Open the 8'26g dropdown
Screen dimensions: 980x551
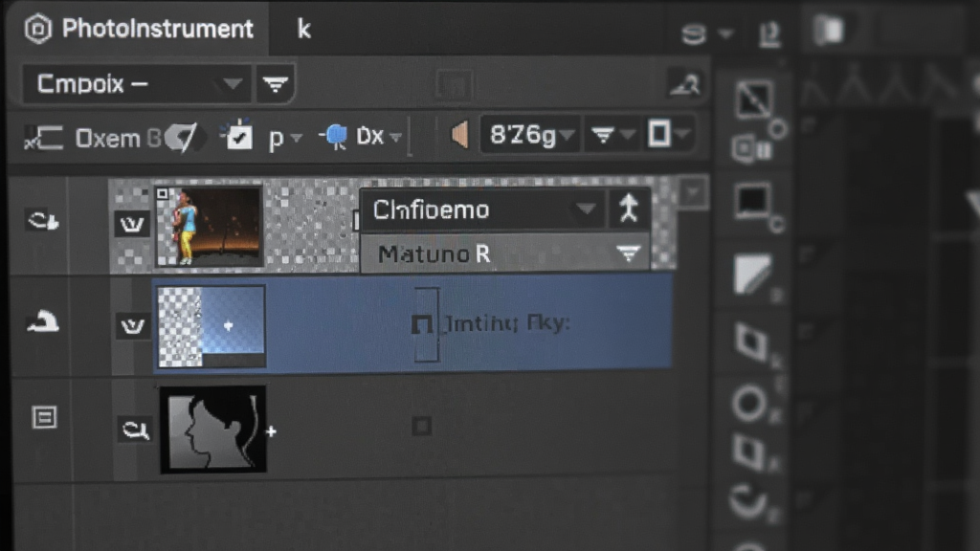pos(530,134)
